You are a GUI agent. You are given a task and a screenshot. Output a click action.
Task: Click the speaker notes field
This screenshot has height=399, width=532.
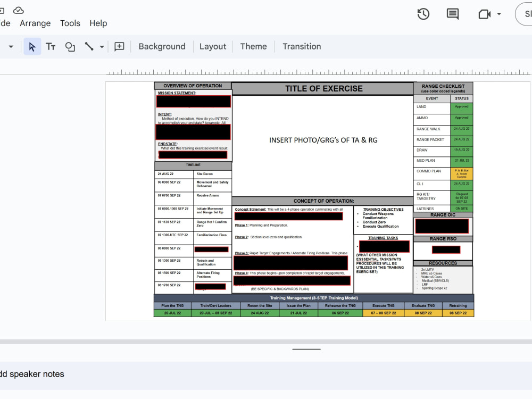[x=266, y=375]
